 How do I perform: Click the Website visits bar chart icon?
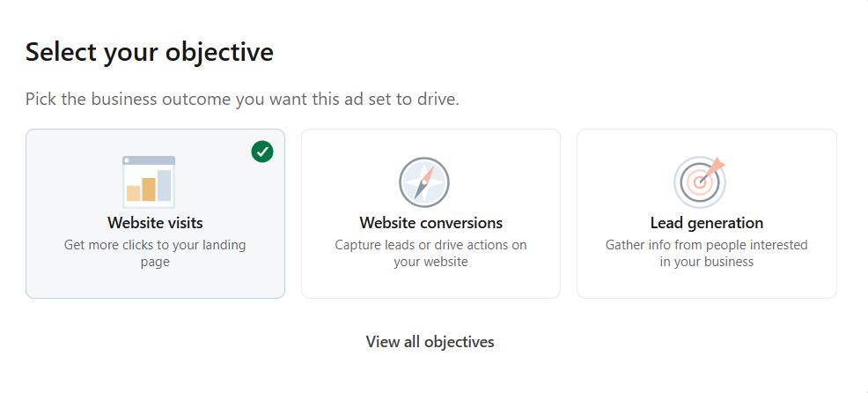[x=149, y=182]
